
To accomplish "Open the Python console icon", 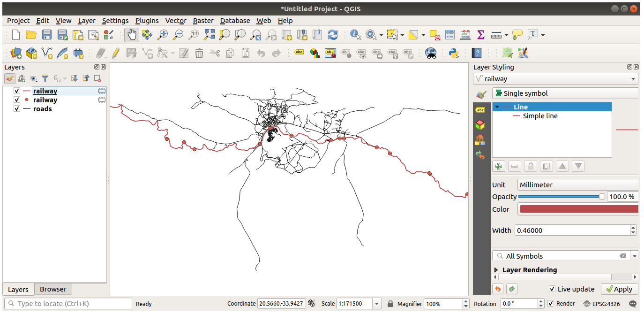I will click(x=453, y=53).
